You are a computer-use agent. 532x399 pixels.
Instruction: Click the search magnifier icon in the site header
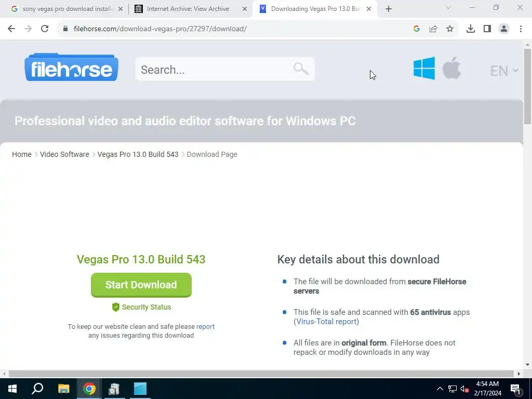click(x=301, y=69)
